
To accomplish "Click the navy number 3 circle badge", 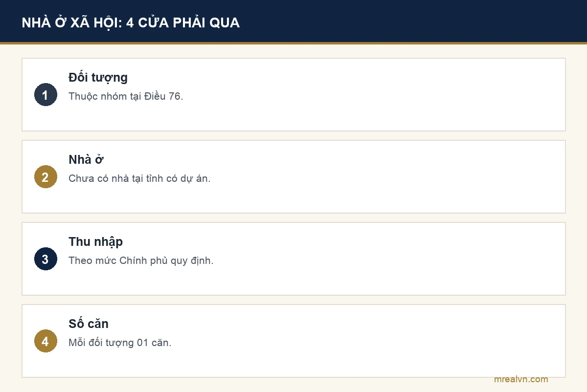I will (45, 259).
